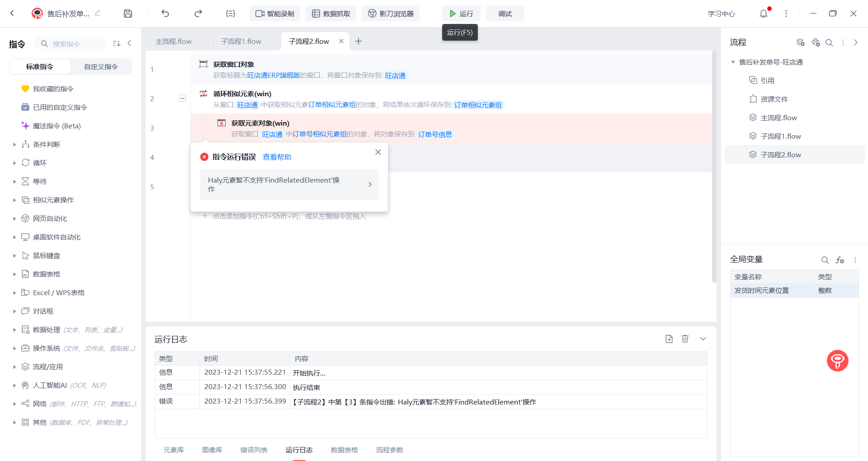Image resolution: width=868 pixels, height=461 pixels.
Task: Switch to 元素库 bottom tab
Action: tap(174, 450)
